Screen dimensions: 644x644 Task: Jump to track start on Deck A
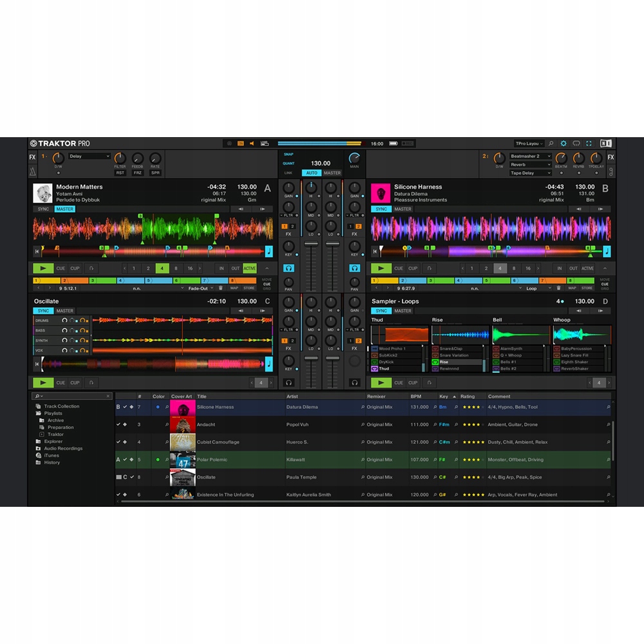tap(37, 251)
